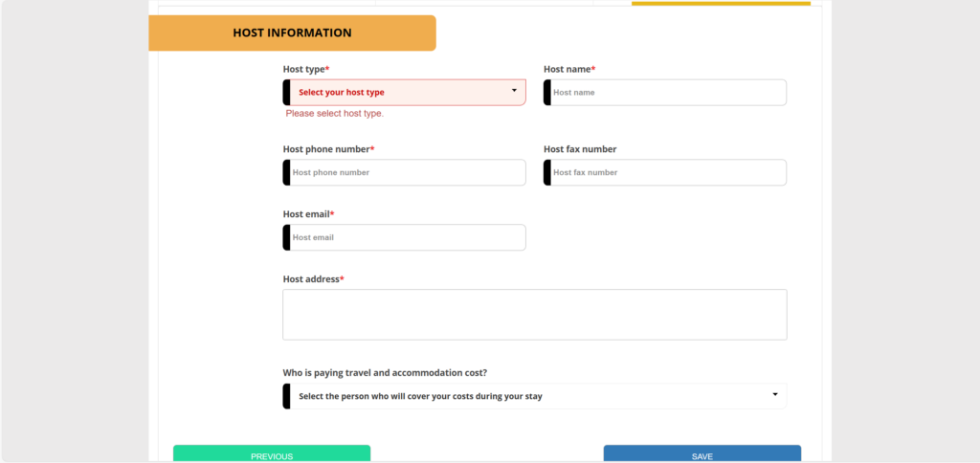Click the blue Save button

coord(702,454)
